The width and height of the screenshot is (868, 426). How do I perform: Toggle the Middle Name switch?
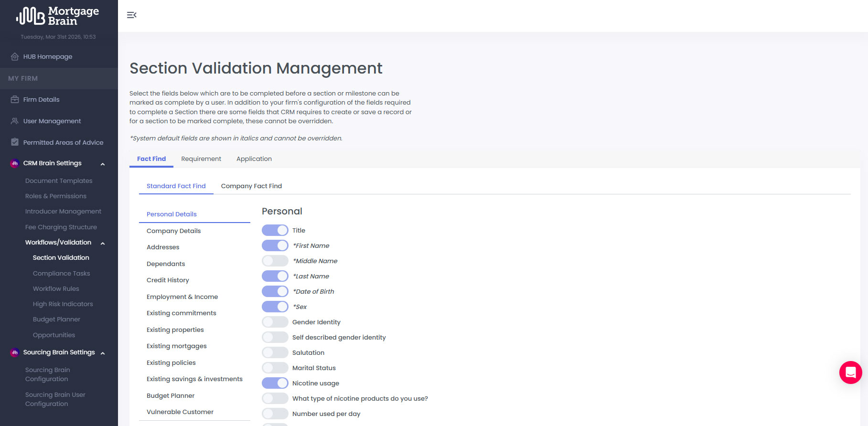coord(275,261)
